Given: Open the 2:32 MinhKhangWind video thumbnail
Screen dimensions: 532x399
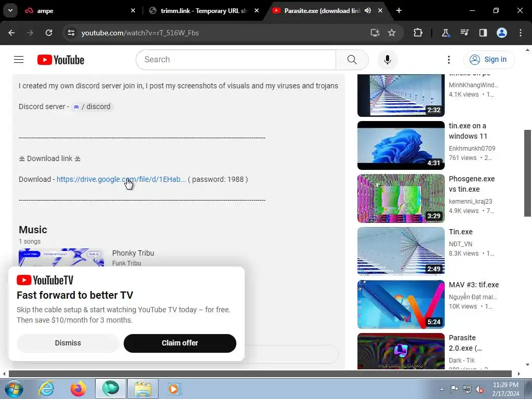Looking at the screenshot, I should pyautogui.click(x=401, y=96).
